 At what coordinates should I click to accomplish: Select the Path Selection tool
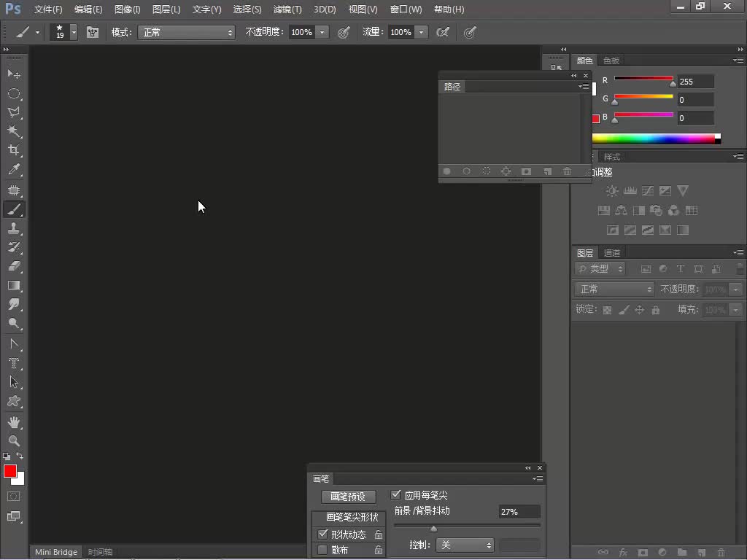pyautogui.click(x=14, y=382)
